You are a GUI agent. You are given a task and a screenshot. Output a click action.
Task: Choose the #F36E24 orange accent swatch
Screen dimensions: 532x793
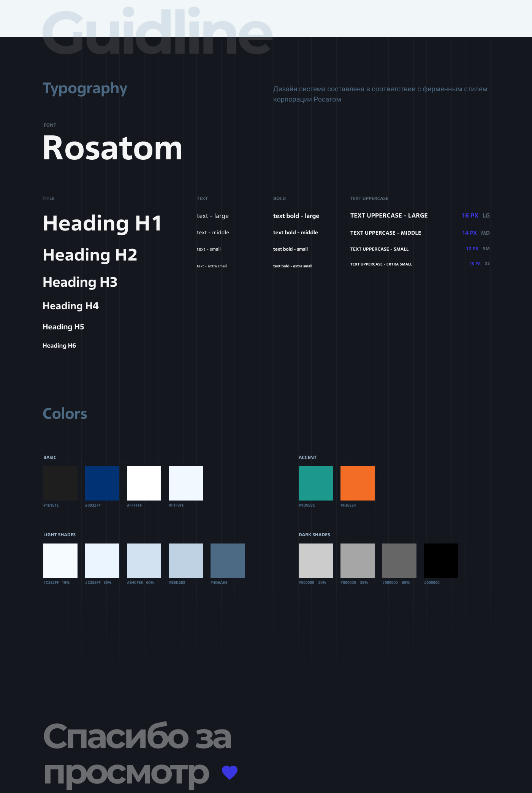point(358,483)
